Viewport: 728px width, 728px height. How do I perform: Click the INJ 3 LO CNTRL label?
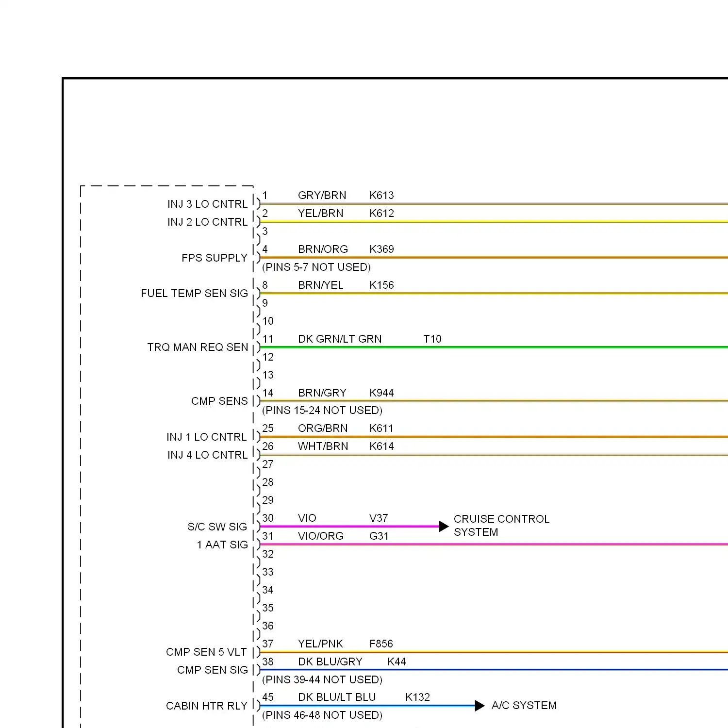[x=207, y=204]
